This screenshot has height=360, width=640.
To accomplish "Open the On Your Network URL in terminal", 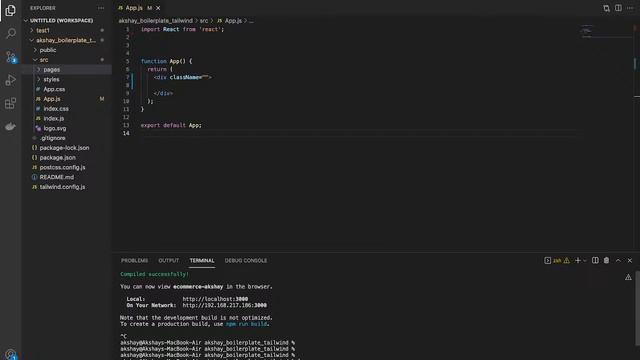I will pyautogui.click(x=224, y=305).
